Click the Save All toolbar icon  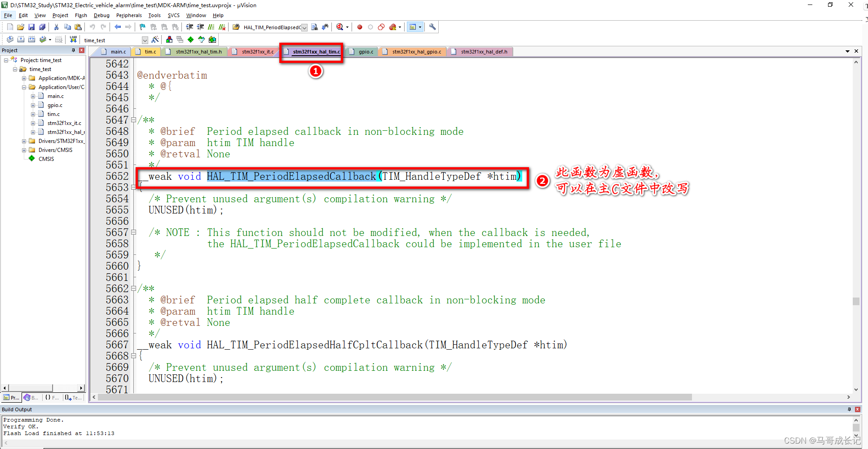(x=42, y=27)
